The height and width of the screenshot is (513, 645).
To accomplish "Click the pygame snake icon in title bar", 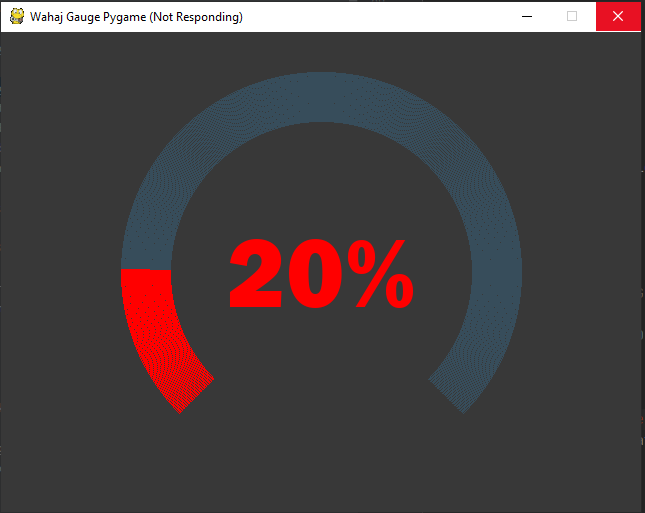I will 17,16.
